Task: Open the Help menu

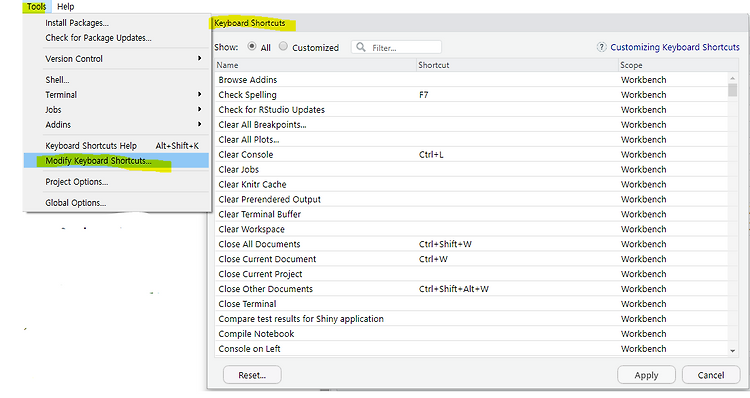Action: point(66,7)
